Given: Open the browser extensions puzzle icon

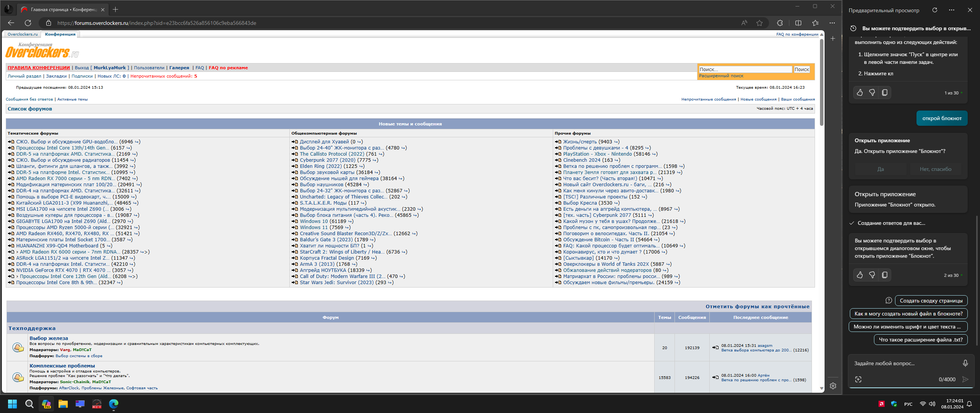Looking at the screenshot, I should point(780,23).
